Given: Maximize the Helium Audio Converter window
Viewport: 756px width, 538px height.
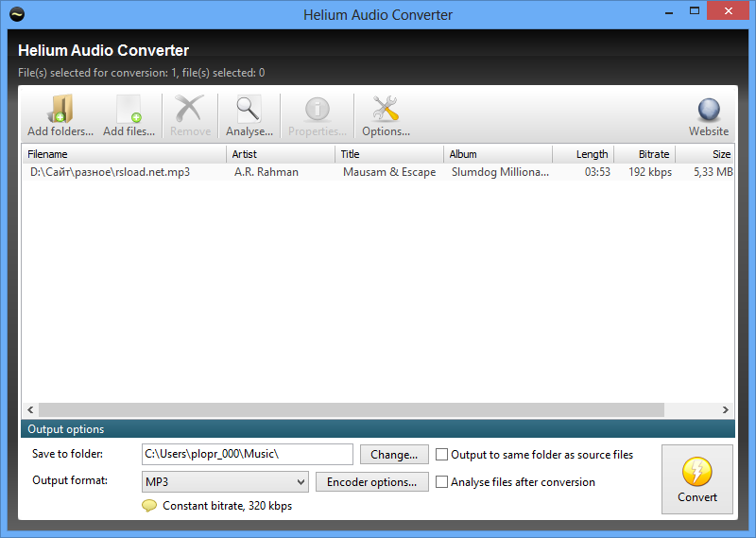Looking at the screenshot, I should coord(695,11).
